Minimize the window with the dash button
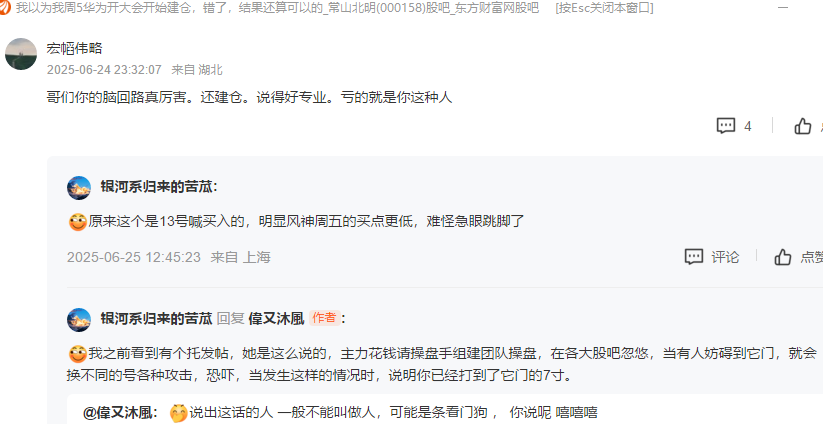The height and width of the screenshot is (424, 823). coord(783,8)
